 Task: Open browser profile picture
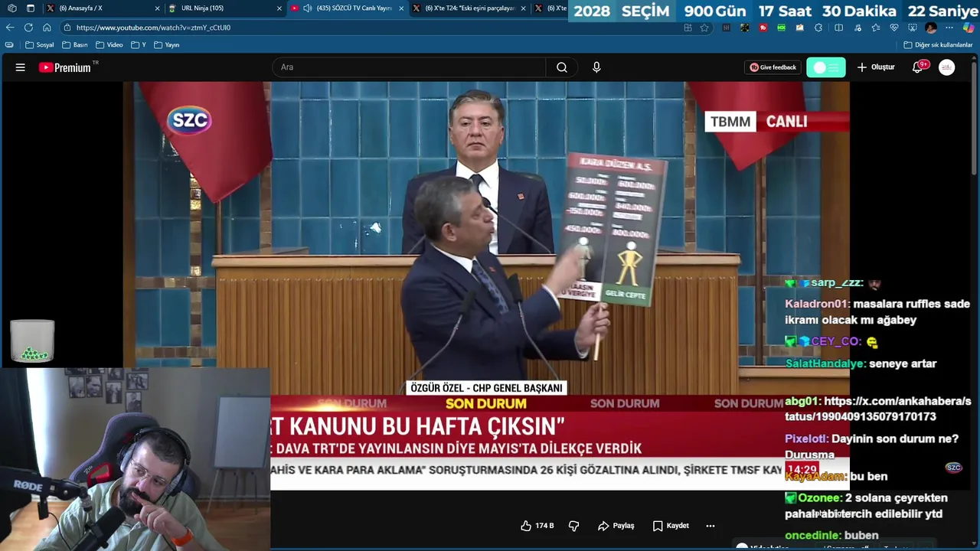pyautogui.click(x=931, y=28)
